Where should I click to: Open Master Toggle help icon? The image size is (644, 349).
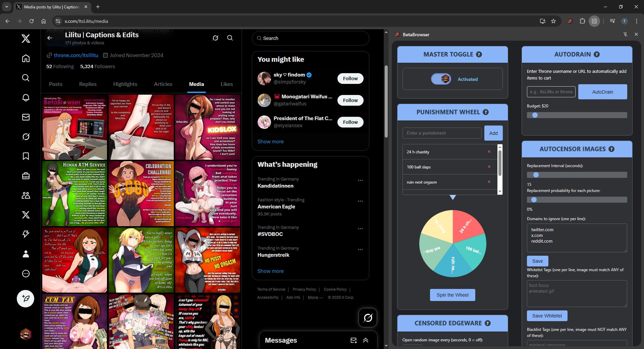pyautogui.click(x=479, y=54)
